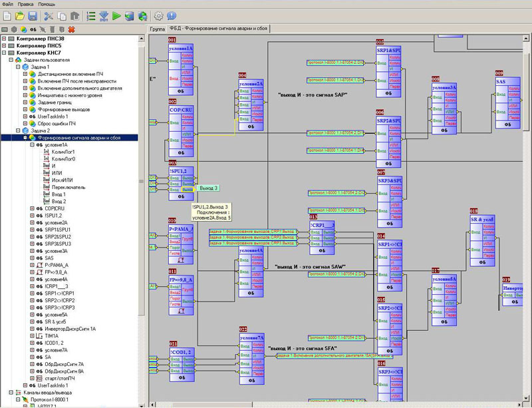This screenshot has height=408, width=532.
Task: Open settings with the gear icon
Action: [158, 16]
